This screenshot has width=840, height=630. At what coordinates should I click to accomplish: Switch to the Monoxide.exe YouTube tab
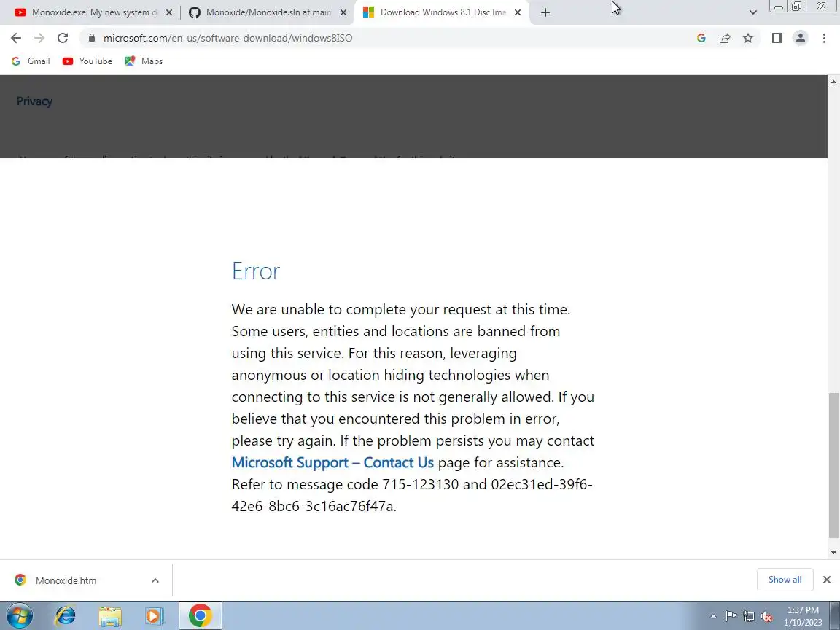pos(88,12)
